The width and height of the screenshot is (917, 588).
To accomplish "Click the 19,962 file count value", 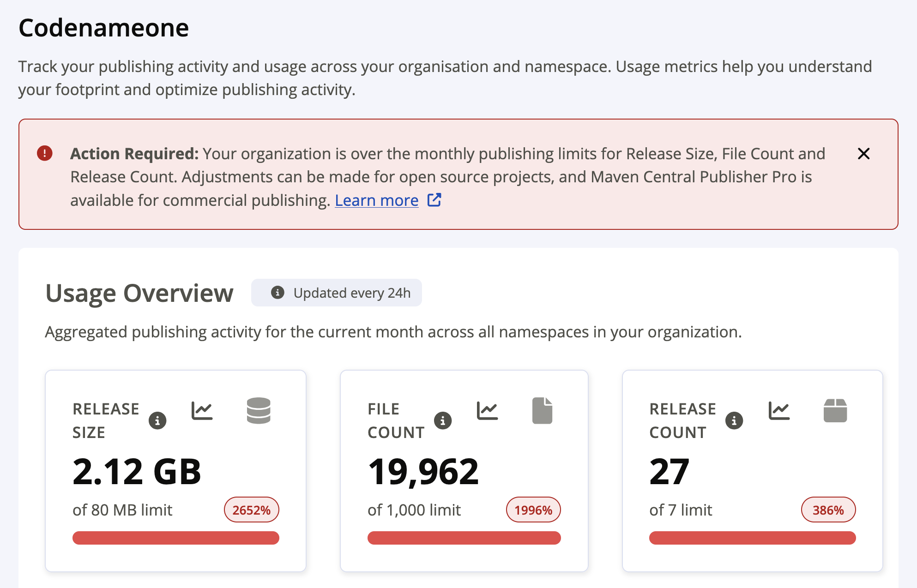I will coord(423,472).
